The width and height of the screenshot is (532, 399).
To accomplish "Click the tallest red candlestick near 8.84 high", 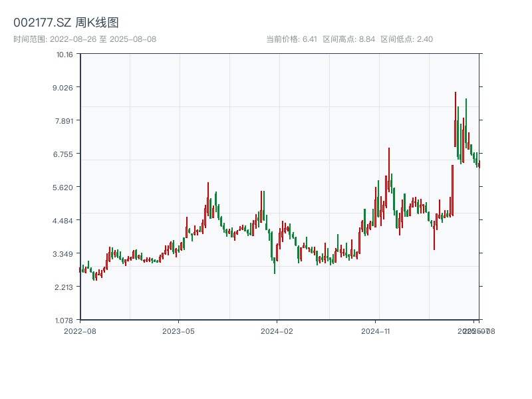I will click(456, 120).
